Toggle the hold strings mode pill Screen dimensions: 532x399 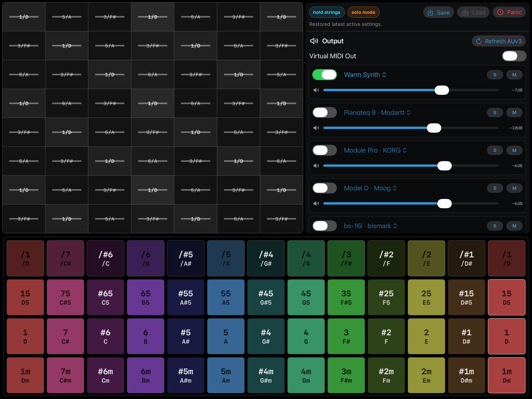pos(327,12)
